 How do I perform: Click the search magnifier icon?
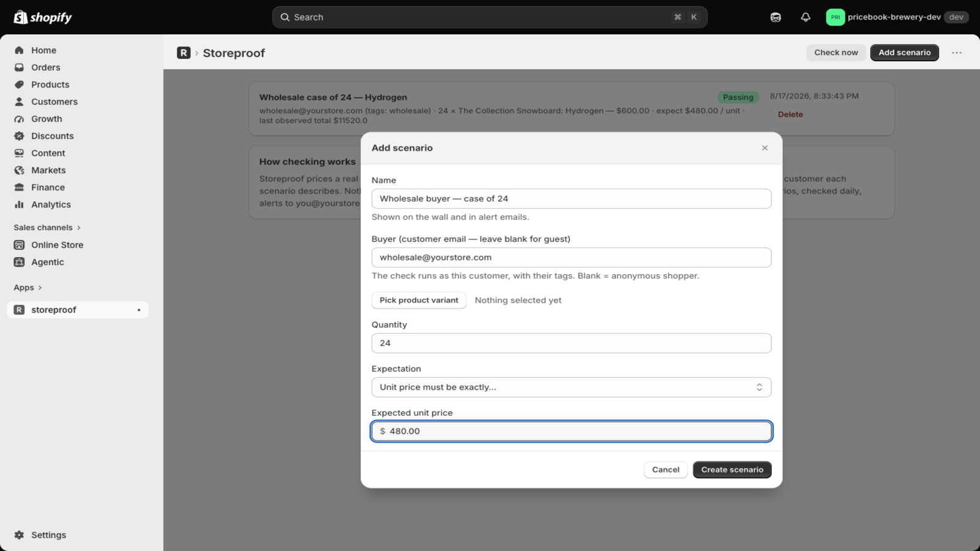(x=285, y=17)
